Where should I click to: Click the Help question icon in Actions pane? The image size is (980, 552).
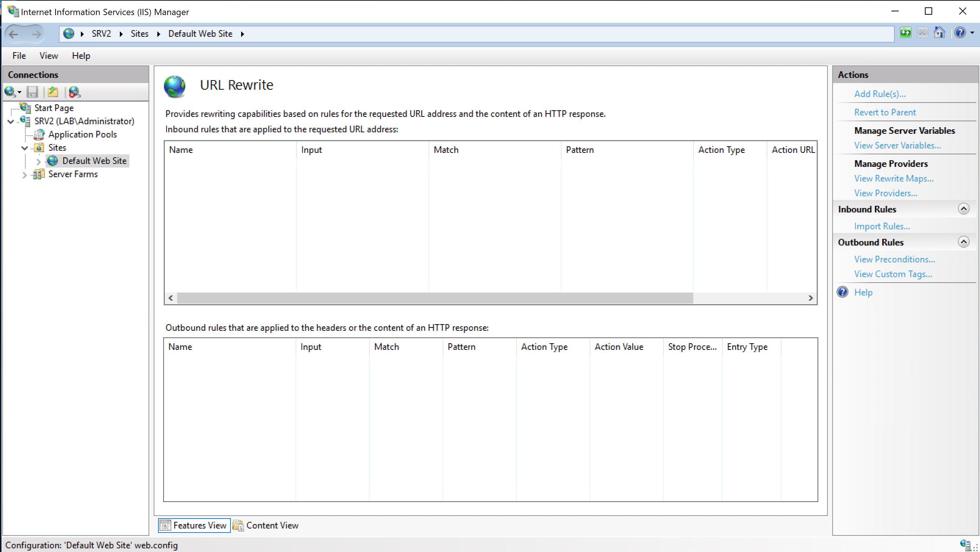pyautogui.click(x=843, y=292)
